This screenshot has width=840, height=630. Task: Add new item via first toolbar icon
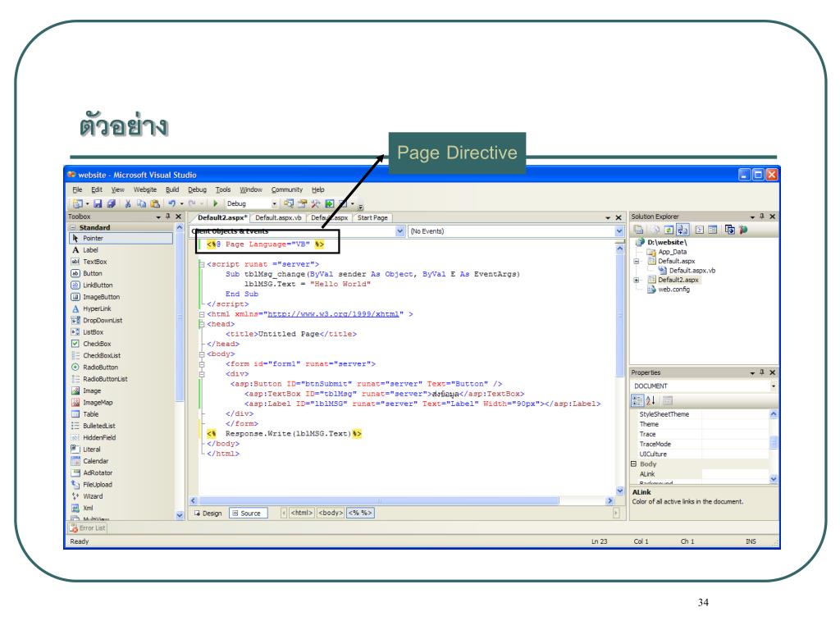pyautogui.click(x=78, y=203)
